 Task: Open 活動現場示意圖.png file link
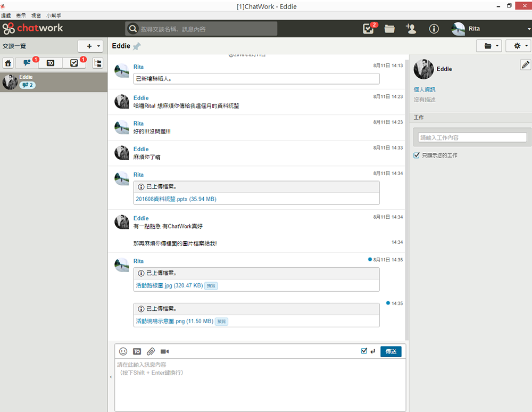[x=174, y=322]
